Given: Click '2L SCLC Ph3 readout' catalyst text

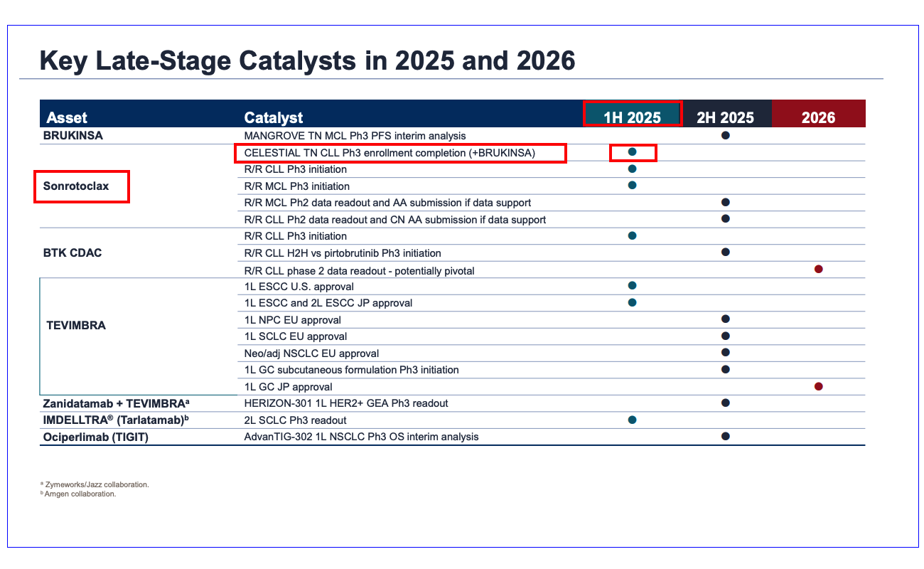Looking at the screenshot, I should (296, 420).
